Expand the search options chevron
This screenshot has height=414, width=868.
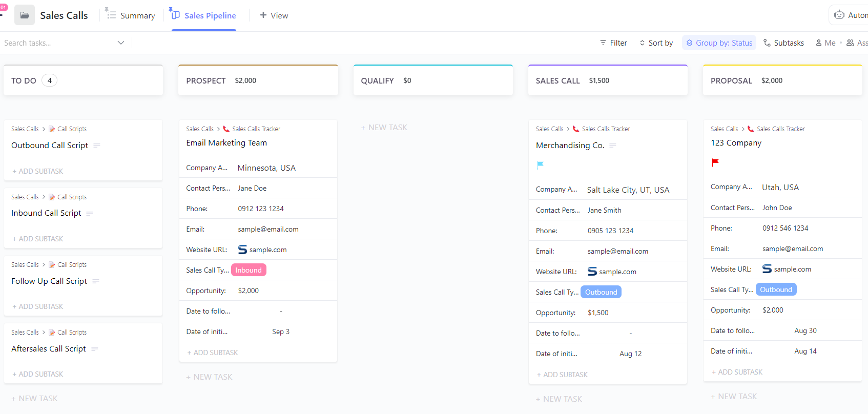click(x=121, y=43)
